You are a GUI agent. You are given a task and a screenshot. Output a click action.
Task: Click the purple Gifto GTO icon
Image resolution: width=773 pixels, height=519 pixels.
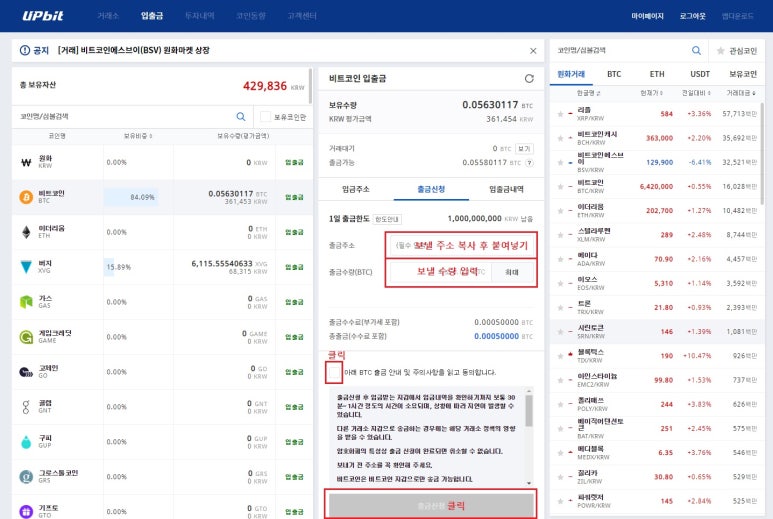(26, 512)
